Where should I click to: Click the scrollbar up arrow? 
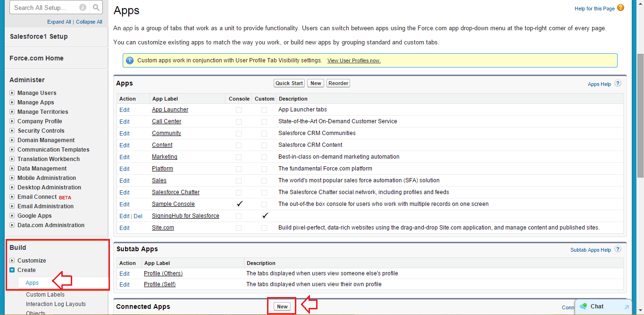[639, 4]
